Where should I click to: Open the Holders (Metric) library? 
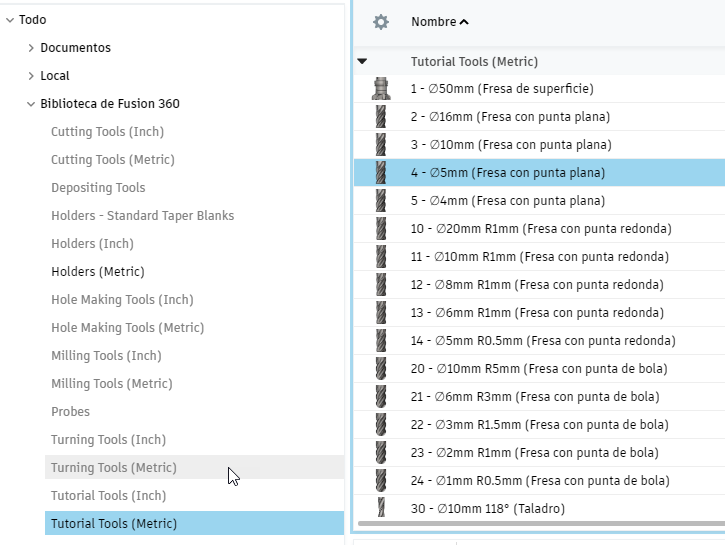98,272
